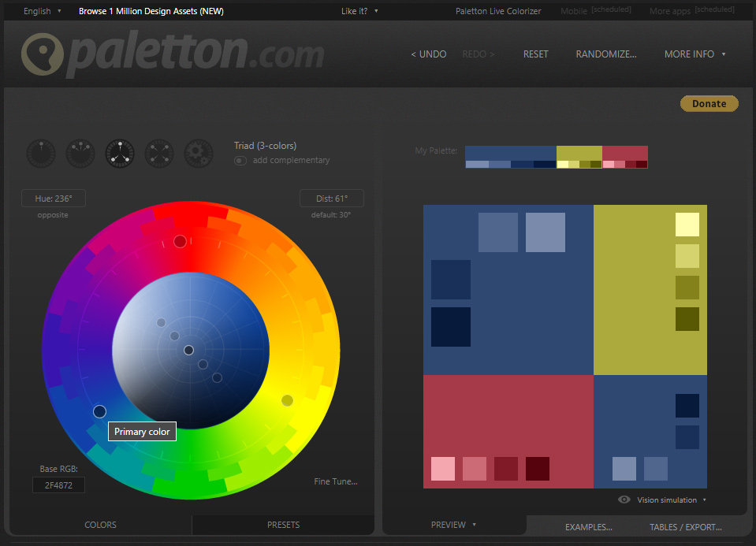Click the center shade dot in inner circle
The image size is (756, 546).
[x=188, y=351]
